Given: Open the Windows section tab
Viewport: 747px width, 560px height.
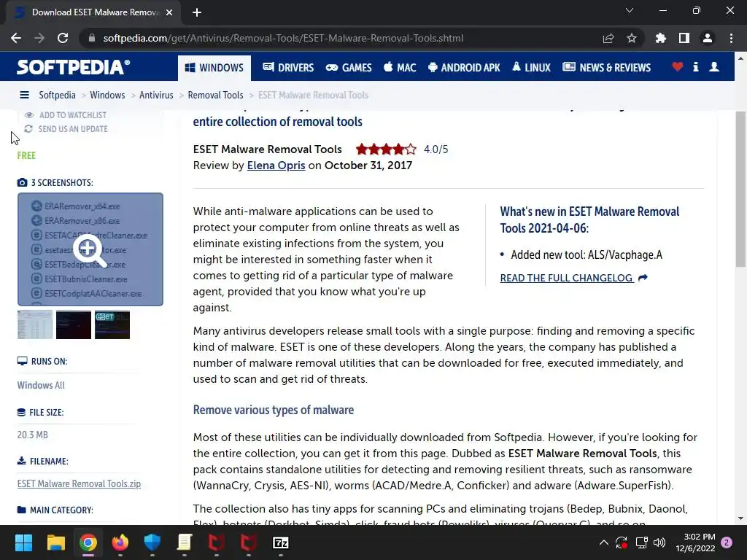Looking at the screenshot, I should point(214,68).
